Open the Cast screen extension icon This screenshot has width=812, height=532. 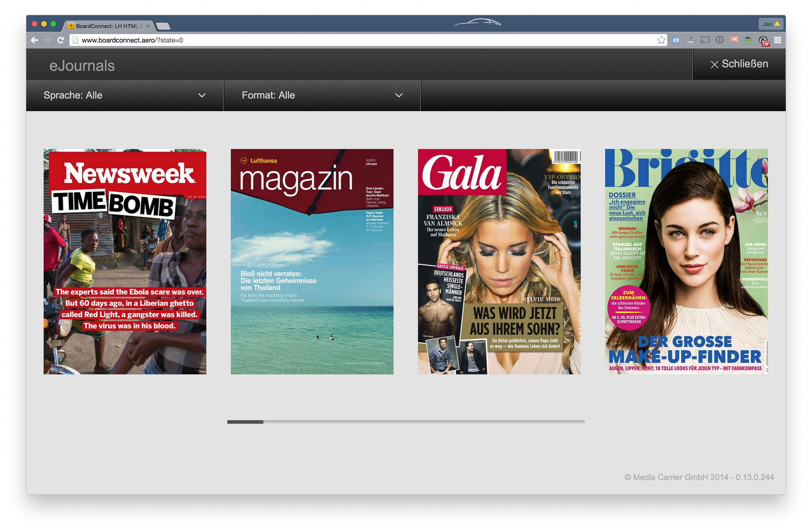coord(705,40)
